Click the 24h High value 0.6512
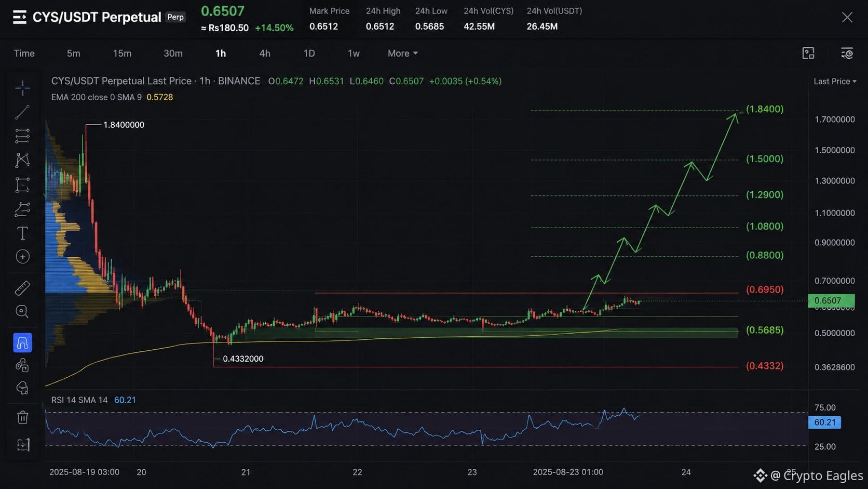868x489 pixels. [380, 27]
